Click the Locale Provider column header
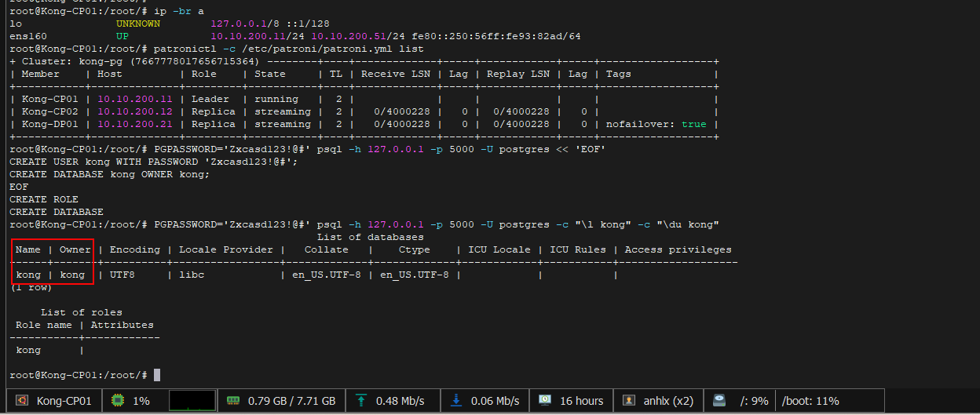The width and height of the screenshot is (980, 415). [x=226, y=249]
